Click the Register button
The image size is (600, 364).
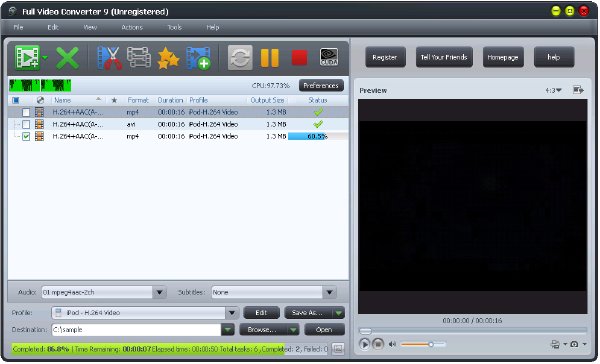385,57
